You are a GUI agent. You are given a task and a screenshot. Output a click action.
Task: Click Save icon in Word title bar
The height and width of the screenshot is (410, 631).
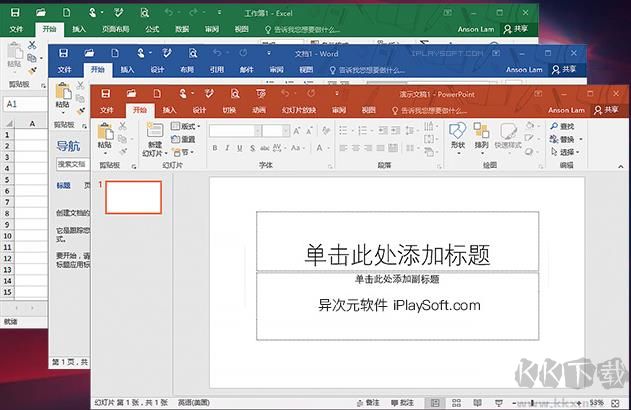[x=63, y=53]
